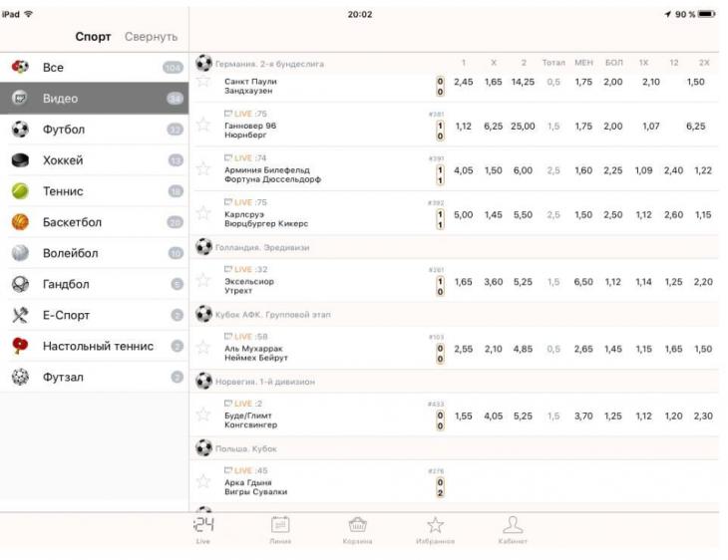Bet on odds 25,00 for Нюрнберг win
Screen dimensions: 728x560
pyautogui.click(x=523, y=127)
